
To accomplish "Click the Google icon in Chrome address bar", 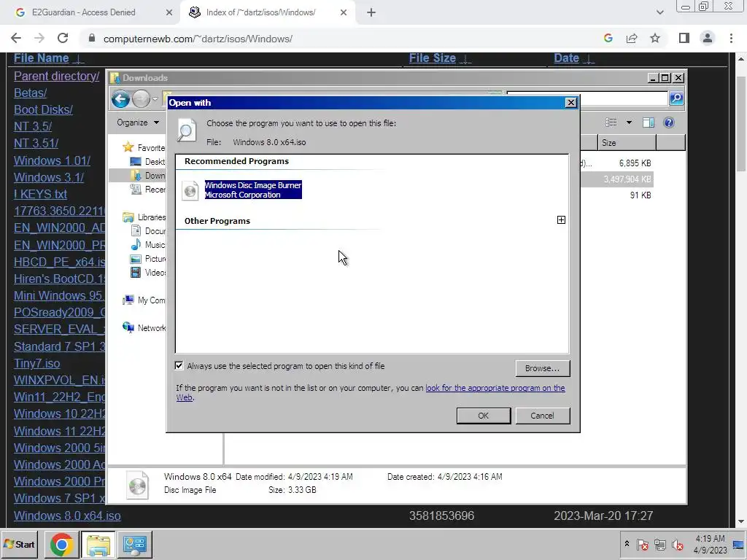I will tap(608, 38).
